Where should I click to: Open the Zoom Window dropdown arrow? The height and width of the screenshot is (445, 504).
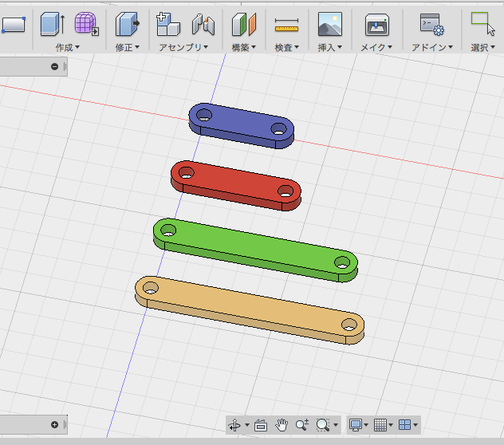click(x=336, y=425)
